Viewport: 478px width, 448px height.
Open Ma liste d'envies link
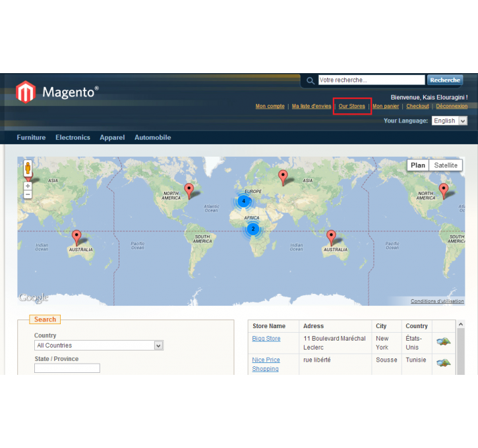pyautogui.click(x=311, y=106)
